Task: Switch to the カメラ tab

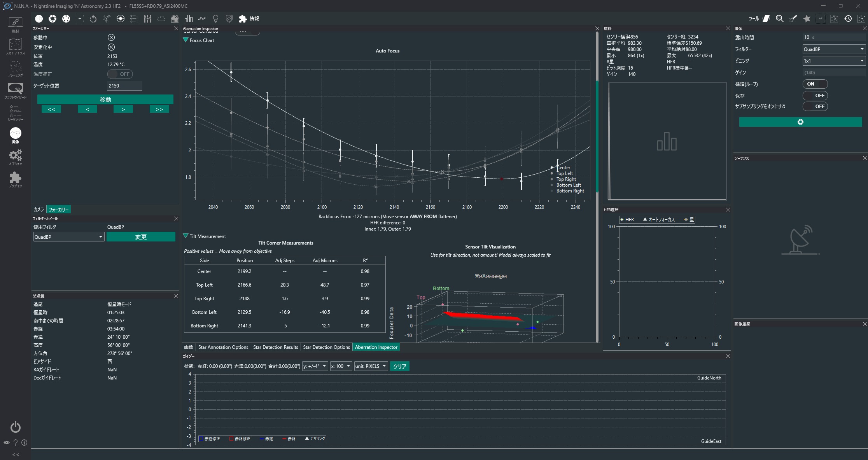Action: [x=39, y=210]
